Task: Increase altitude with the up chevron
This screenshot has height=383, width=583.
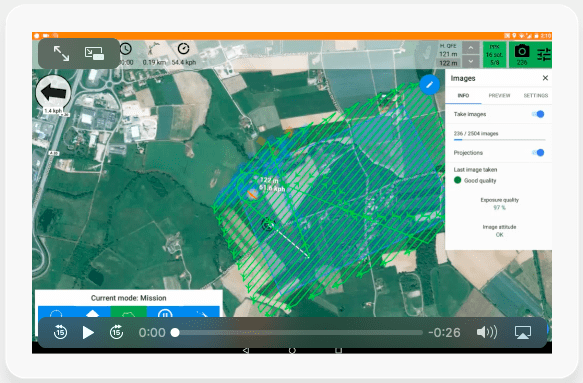Action: (x=471, y=48)
